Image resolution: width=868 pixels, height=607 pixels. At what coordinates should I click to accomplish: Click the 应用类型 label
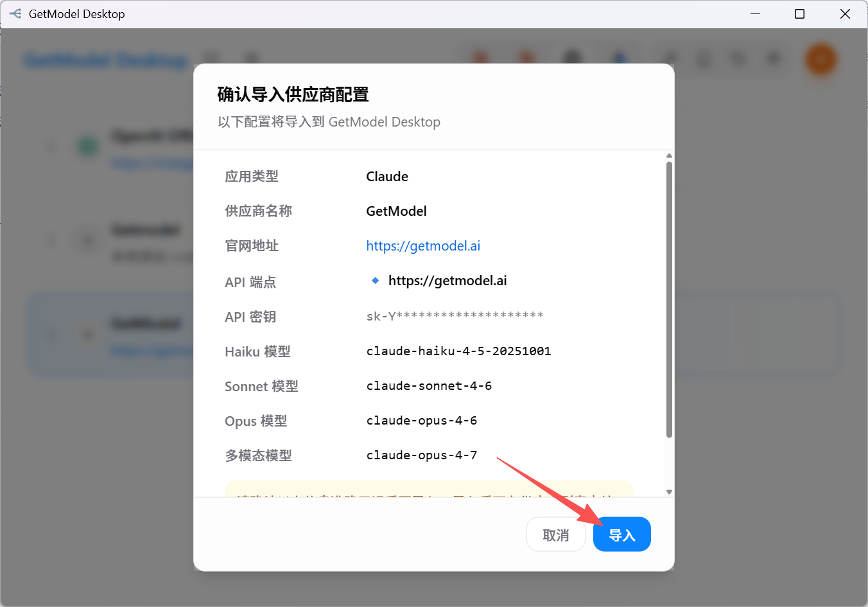(252, 177)
